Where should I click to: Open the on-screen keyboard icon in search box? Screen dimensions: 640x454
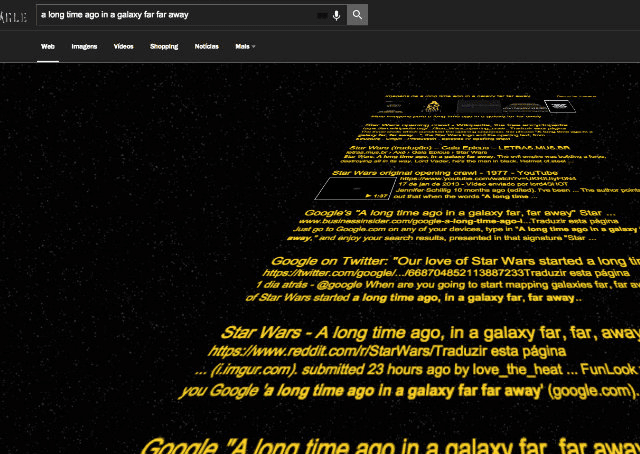(x=322, y=16)
